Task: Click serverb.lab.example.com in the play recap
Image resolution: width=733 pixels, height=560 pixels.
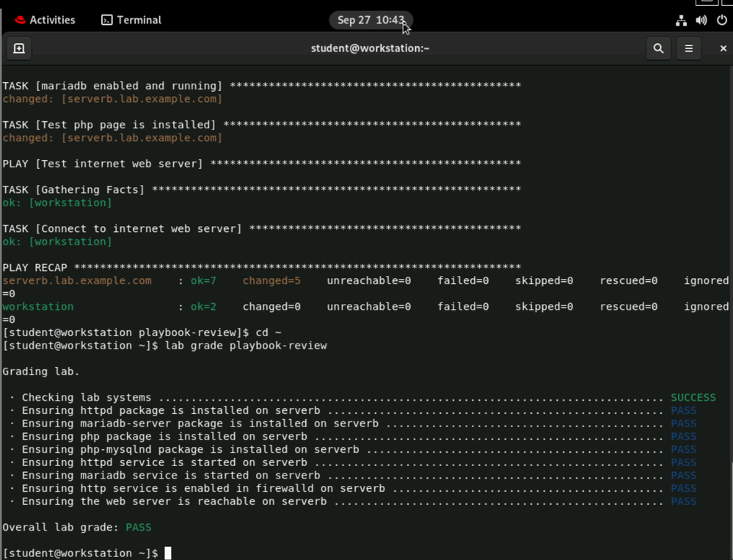Action: [x=77, y=280]
